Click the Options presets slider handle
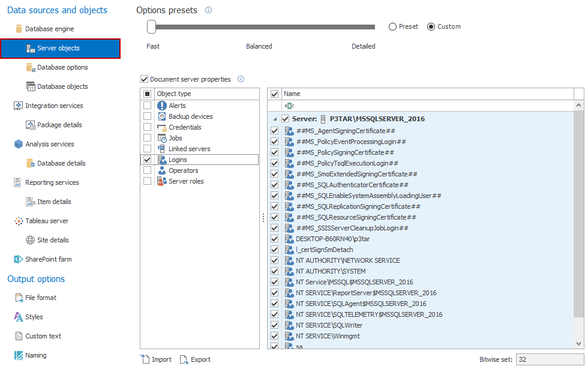 tap(151, 26)
